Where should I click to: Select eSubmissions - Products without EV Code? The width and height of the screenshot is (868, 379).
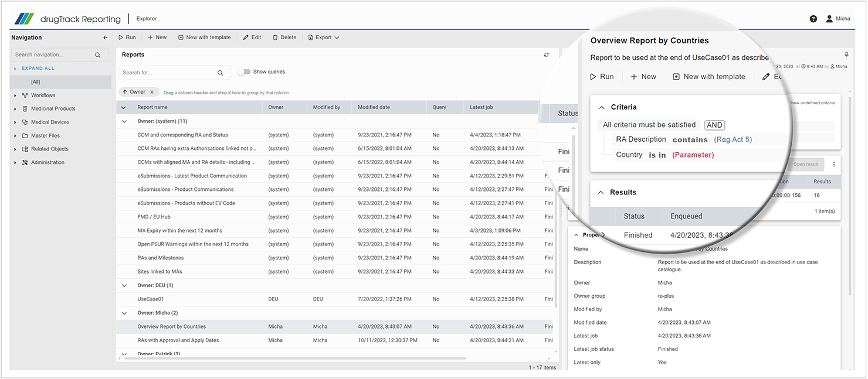[335, 203]
